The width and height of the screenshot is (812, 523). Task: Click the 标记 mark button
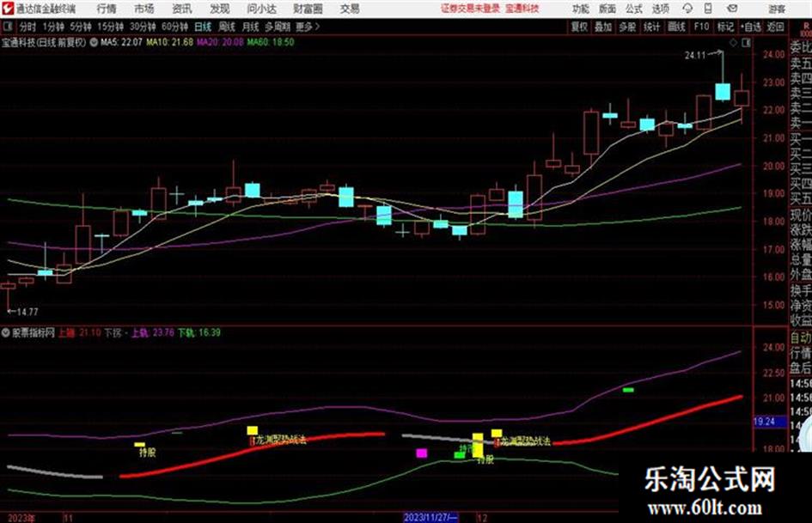tap(725, 27)
